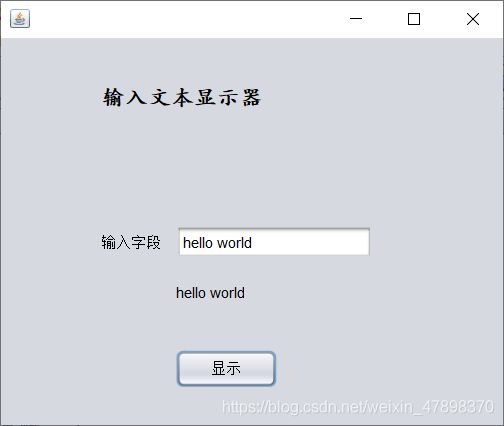Viewport: 504px width, 426px height.
Task: Close the window
Action: click(473, 19)
